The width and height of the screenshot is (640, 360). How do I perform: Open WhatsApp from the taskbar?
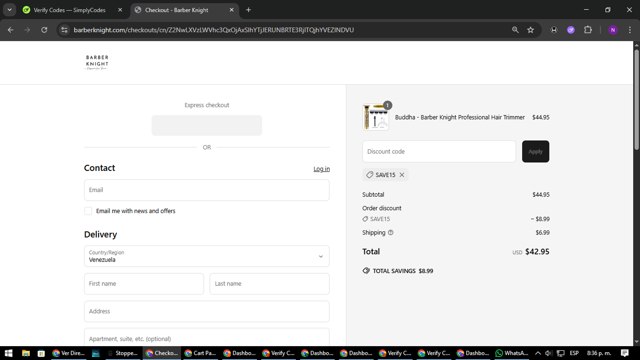(x=512, y=353)
